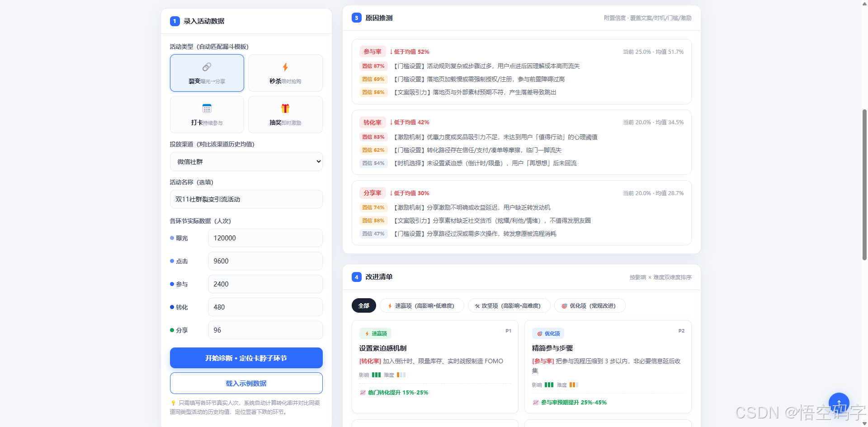Click the 活动名称 input field

246,199
